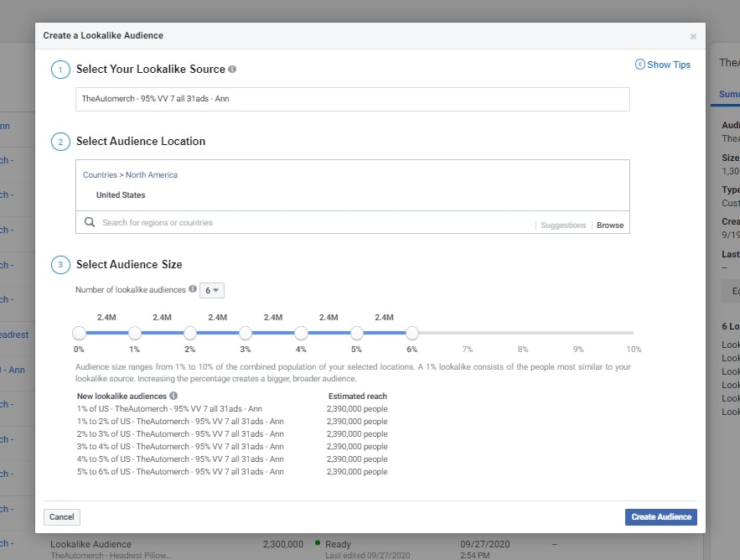Click the info icon beside New lookalike audiences
Image resolution: width=740 pixels, height=560 pixels.
tap(173, 396)
